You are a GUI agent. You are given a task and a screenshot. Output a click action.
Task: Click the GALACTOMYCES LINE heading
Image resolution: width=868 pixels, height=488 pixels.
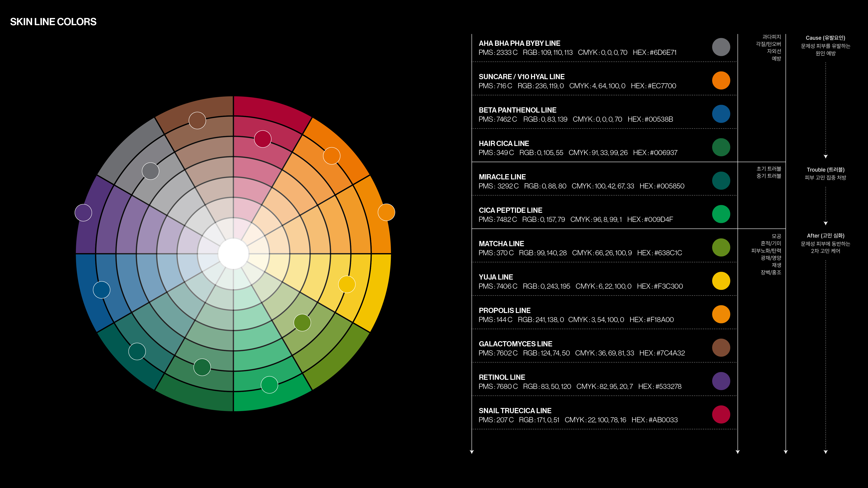click(516, 344)
